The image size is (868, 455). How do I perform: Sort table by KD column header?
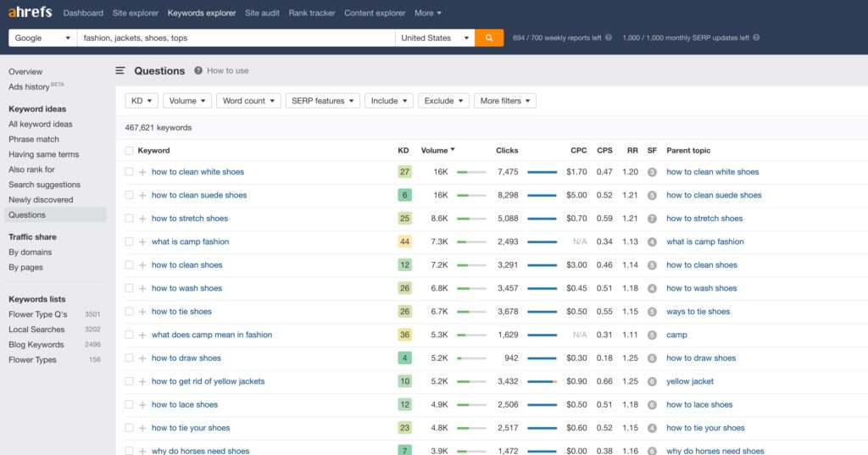(403, 150)
